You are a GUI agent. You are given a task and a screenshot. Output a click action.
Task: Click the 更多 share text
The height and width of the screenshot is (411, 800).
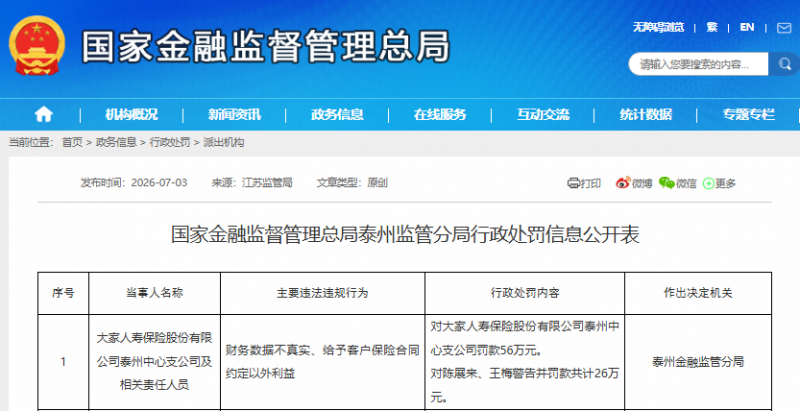coord(725,183)
